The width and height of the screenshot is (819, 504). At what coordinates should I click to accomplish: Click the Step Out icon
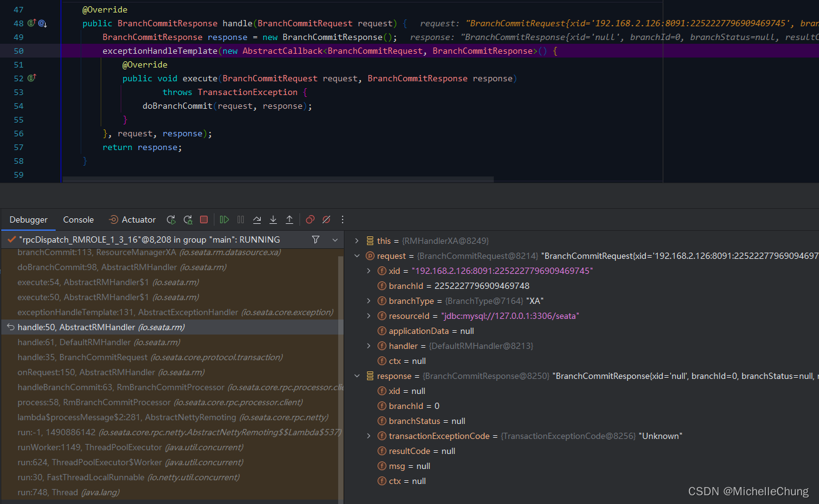click(289, 219)
